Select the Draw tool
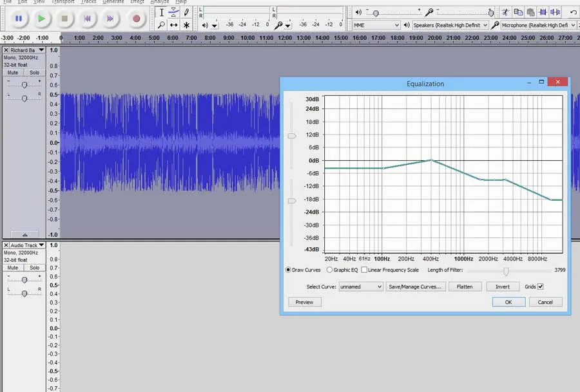 coord(186,12)
